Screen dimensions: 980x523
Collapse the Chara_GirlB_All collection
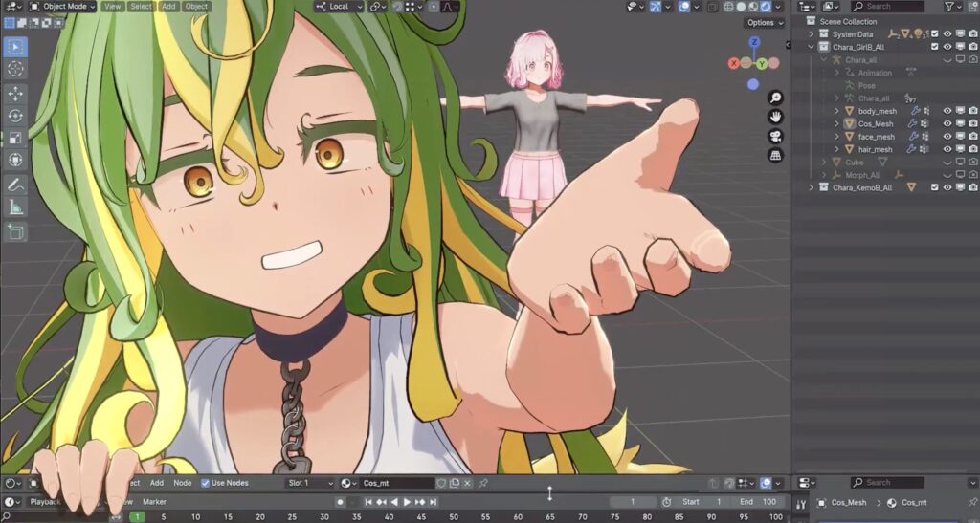coord(812,47)
